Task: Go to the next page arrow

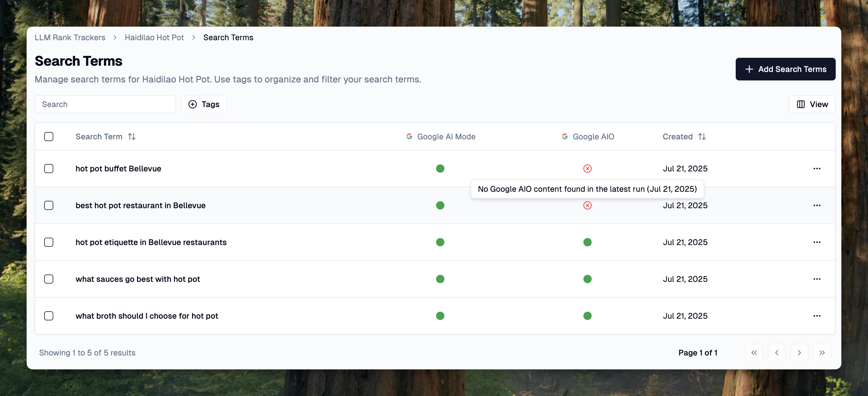Action: [799, 353]
